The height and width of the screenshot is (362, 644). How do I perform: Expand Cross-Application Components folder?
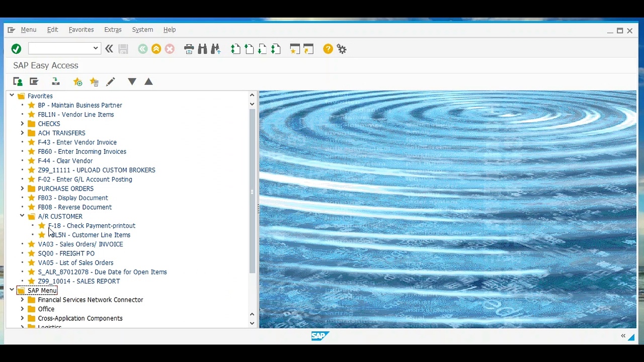pyautogui.click(x=22, y=318)
